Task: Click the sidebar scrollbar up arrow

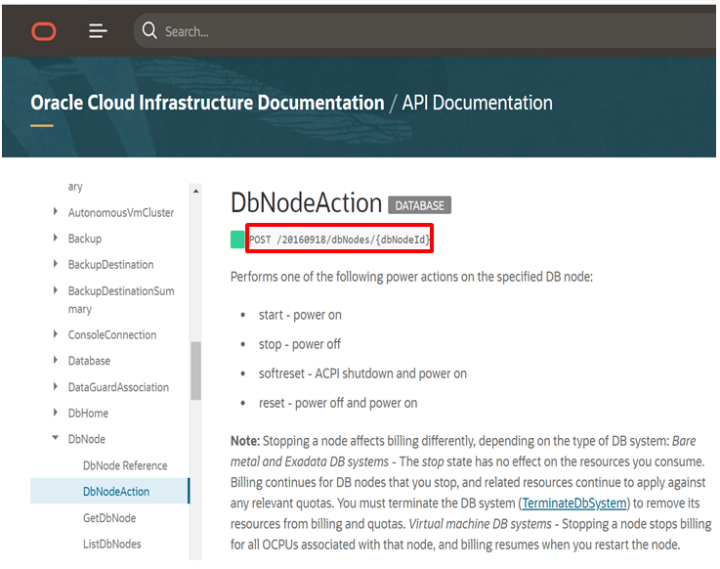Action: click(x=195, y=190)
